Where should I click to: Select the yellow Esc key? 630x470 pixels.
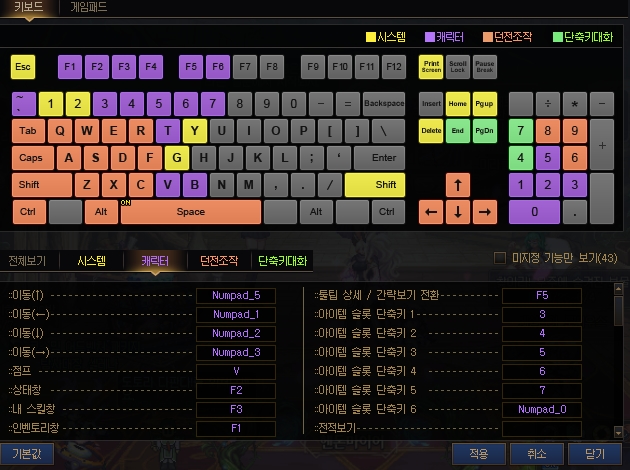[22, 67]
